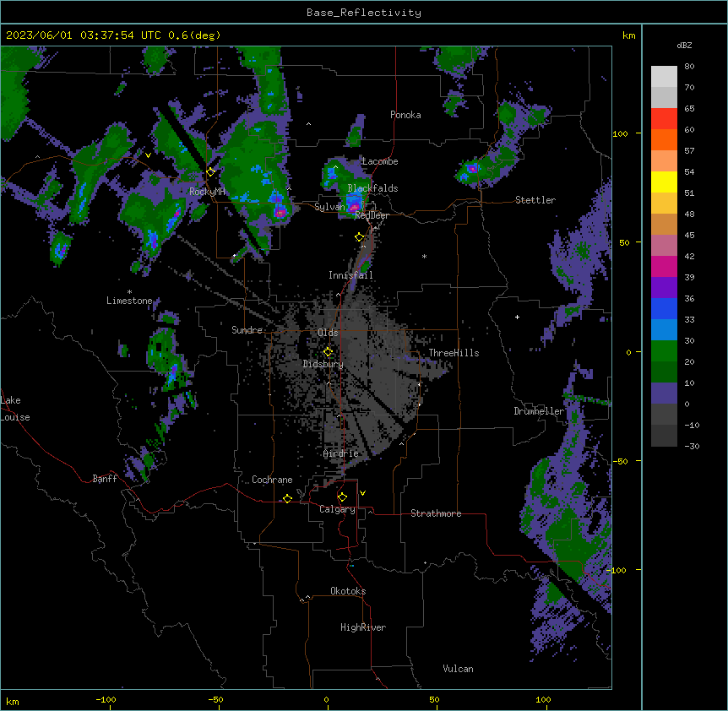Click the yellow diamond marker south of RedDeer

click(x=360, y=237)
